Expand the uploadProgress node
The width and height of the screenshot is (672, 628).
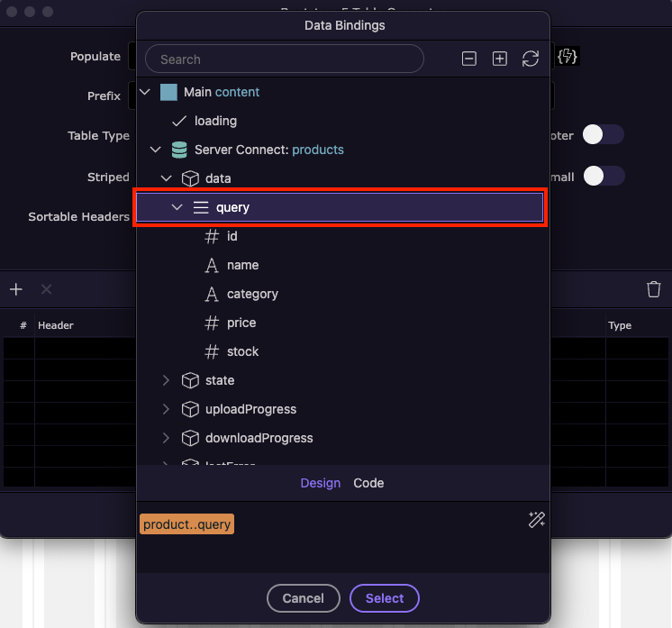[x=166, y=409]
